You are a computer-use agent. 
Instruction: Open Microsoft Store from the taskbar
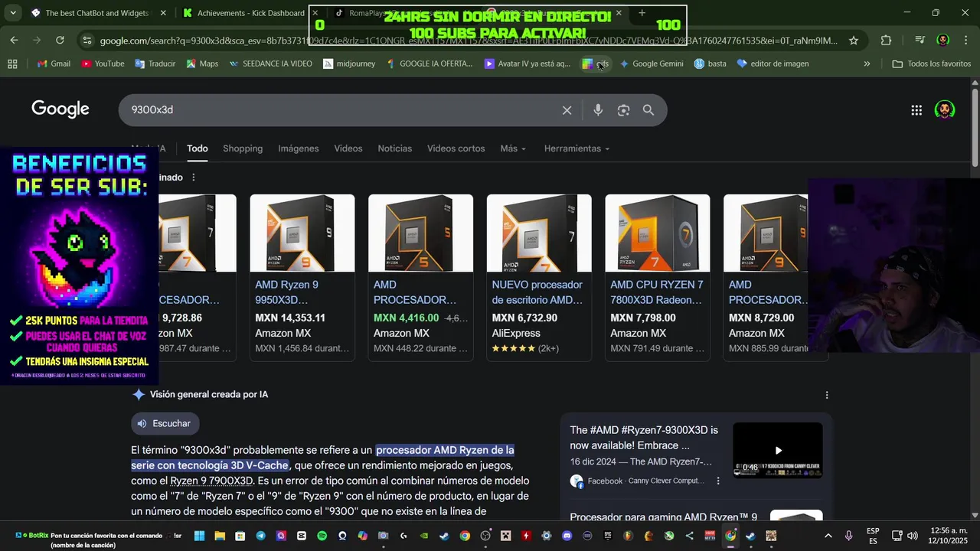pos(240,536)
